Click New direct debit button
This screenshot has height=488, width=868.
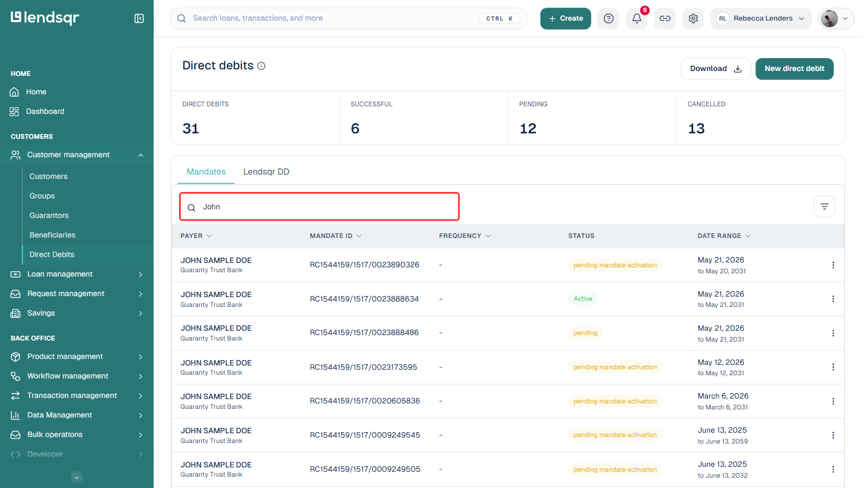(x=794, y=69)
